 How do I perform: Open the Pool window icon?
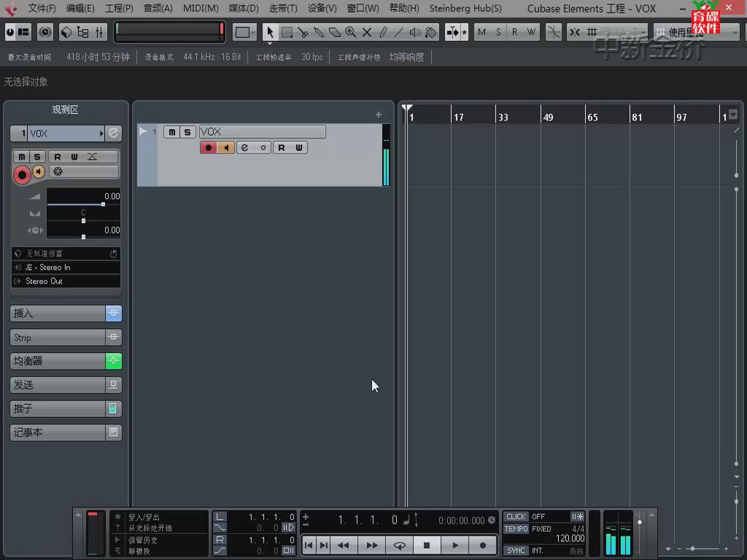coord(83,32)
